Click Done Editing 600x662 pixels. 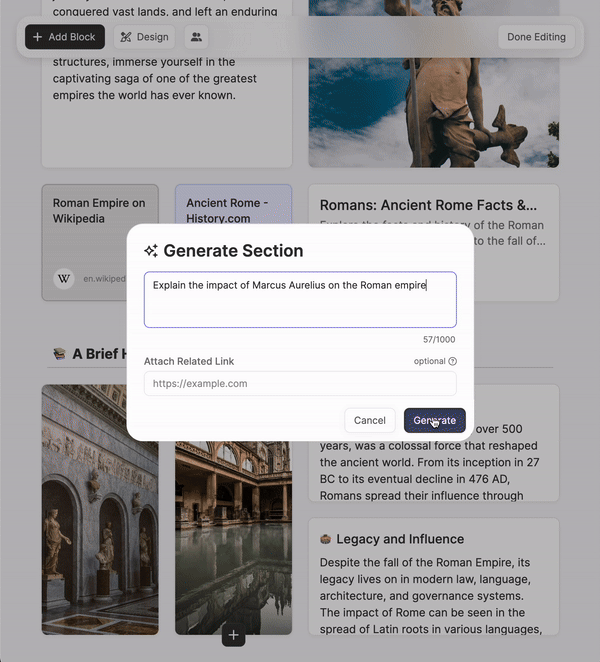536,37
